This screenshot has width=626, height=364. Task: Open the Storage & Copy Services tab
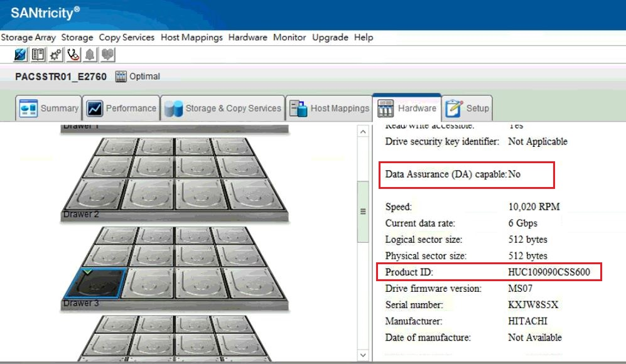pyautogui.click(x=223, y=108)
